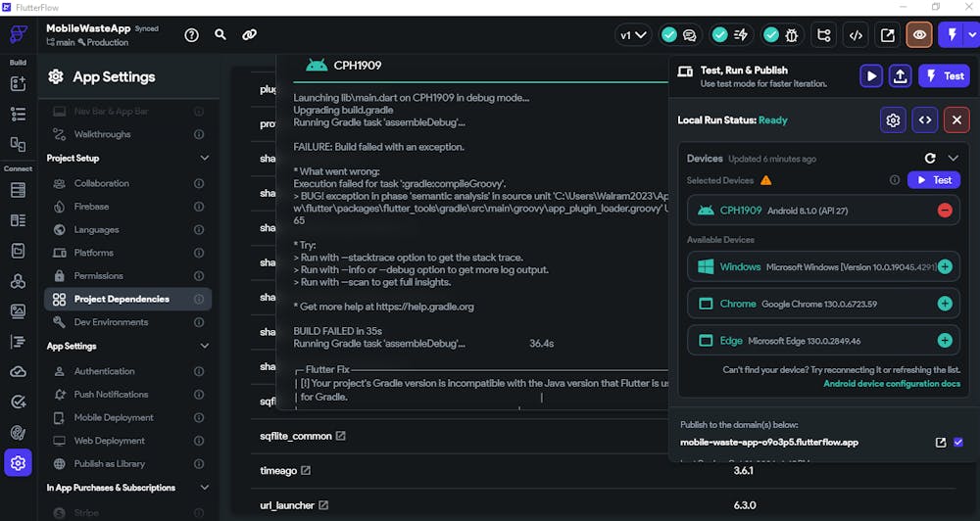Image resolution: width=980 pixels, height=521 pixels.
Task: Open Media Assets image icon
Action: coord(18,311)
